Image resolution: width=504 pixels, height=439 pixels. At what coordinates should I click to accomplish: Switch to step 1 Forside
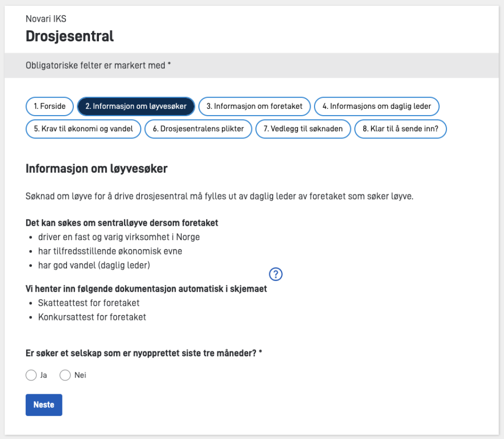click(49, 106)
